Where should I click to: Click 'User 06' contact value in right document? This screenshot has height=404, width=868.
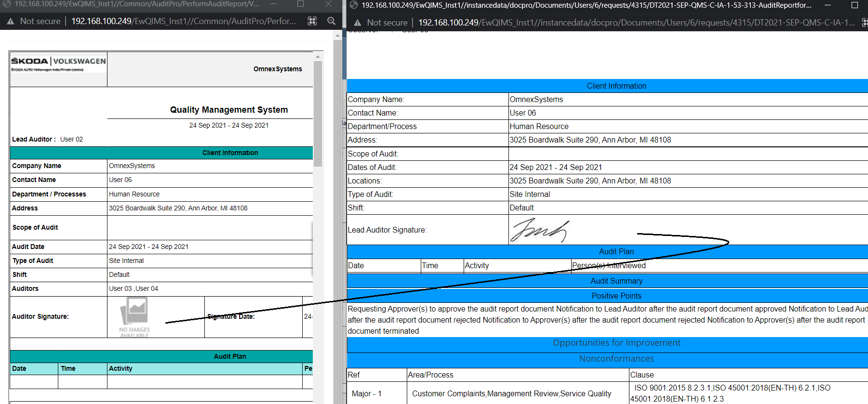click(x=522, y=113)
